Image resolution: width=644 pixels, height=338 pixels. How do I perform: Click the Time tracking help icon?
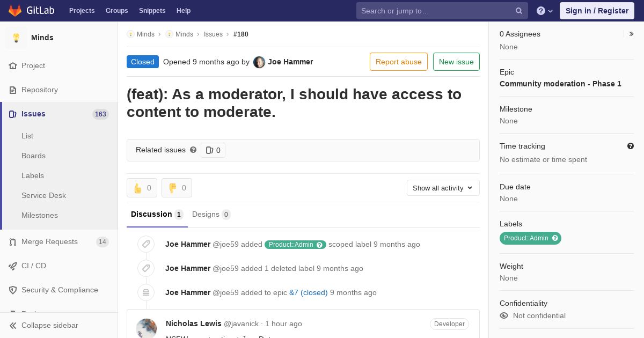631,146
